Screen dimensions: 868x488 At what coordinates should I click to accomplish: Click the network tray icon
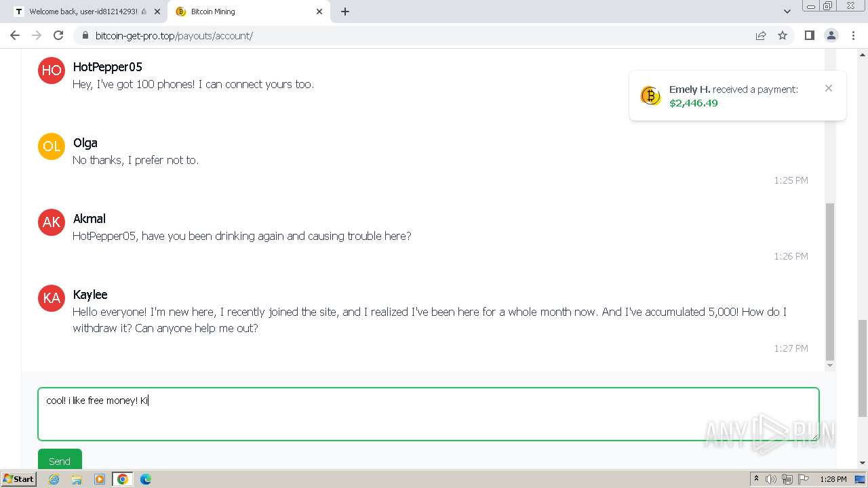pos(787,479)
